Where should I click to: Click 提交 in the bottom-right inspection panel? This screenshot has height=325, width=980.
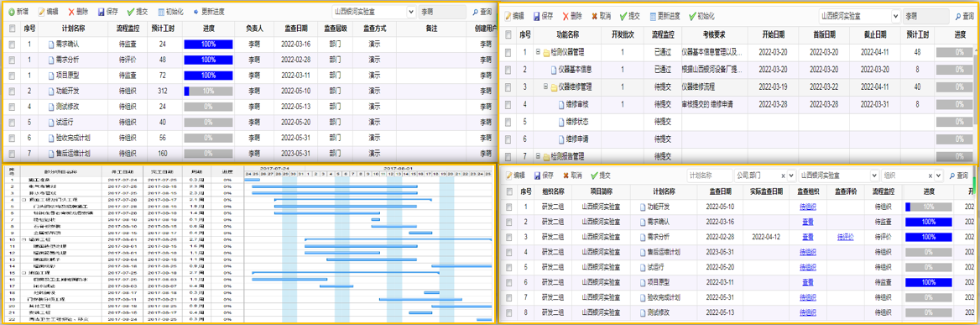pyautogui.click(x=600, y=176)
